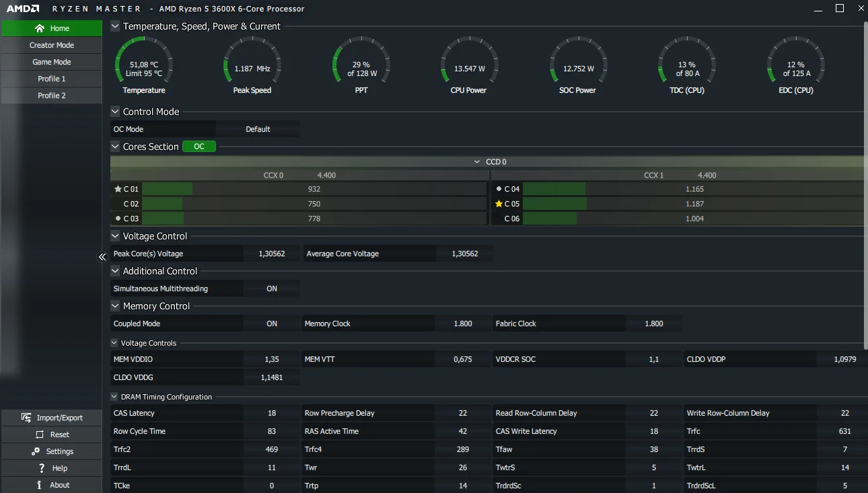868x493 pixels.
Task: Click the Trfc2 value 469
Action: (272, 449)
